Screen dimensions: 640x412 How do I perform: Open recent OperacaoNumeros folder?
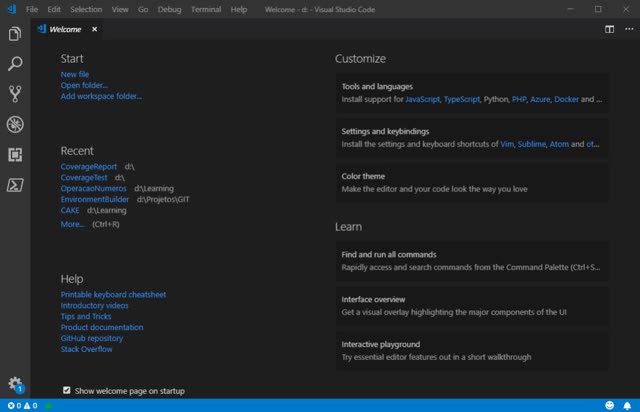pos(93,189)
